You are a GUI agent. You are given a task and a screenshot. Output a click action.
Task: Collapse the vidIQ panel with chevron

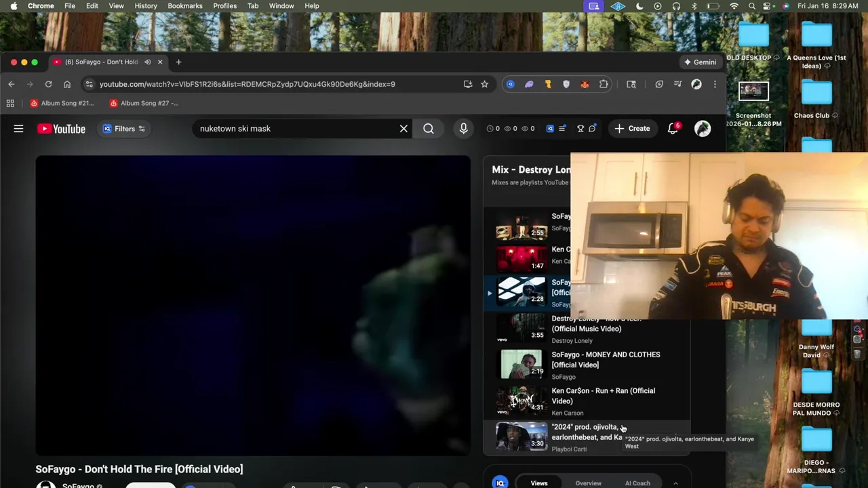click(675, 483)
